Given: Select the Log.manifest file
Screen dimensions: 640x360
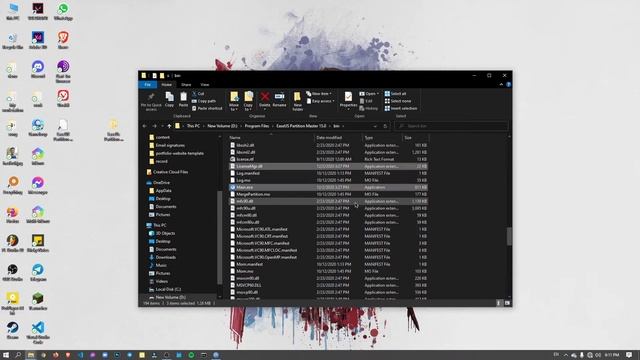Looking at the screenshot, I should [328, 173].
